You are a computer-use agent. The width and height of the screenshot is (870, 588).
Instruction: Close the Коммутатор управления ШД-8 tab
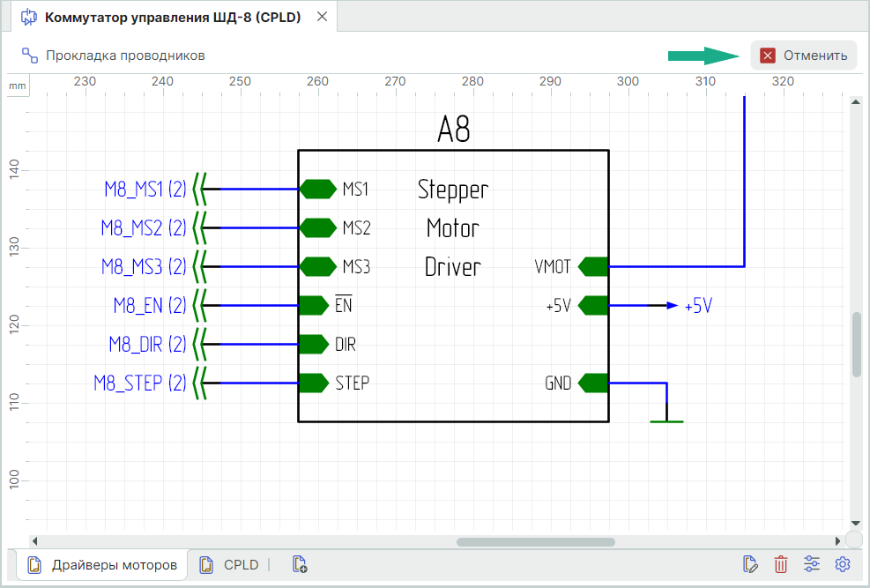point(321,17)
